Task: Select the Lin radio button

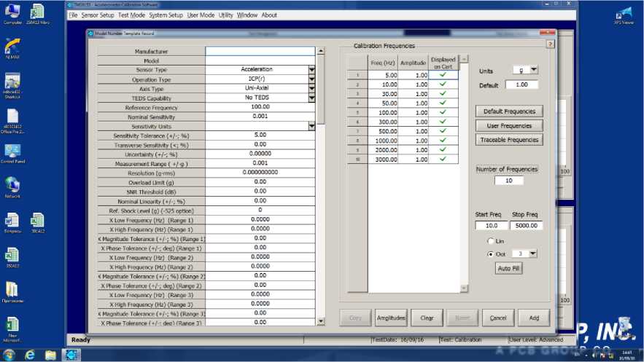Action: [x=490, y=240]
